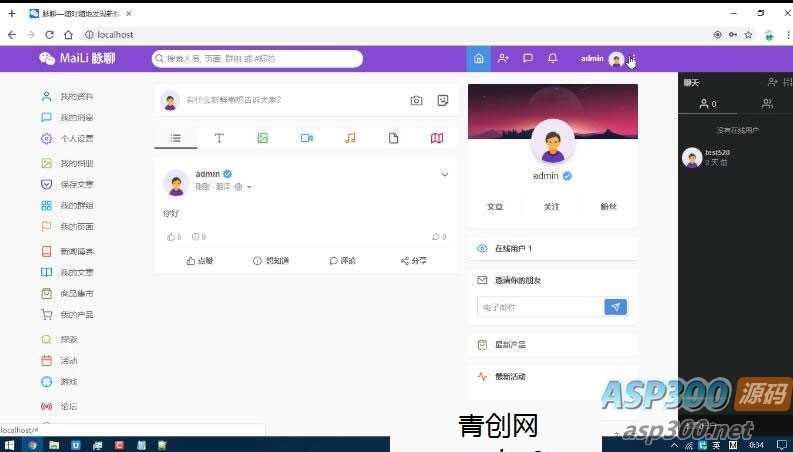Image resolution: width=793 pixels, height=452 pixels.
Task: Bookmark page with the star icon
Action: [748, 34]
